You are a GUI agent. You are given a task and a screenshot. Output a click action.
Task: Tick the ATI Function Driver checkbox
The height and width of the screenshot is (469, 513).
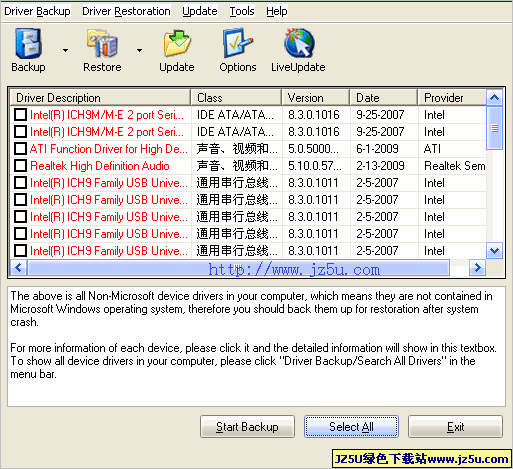20,149
